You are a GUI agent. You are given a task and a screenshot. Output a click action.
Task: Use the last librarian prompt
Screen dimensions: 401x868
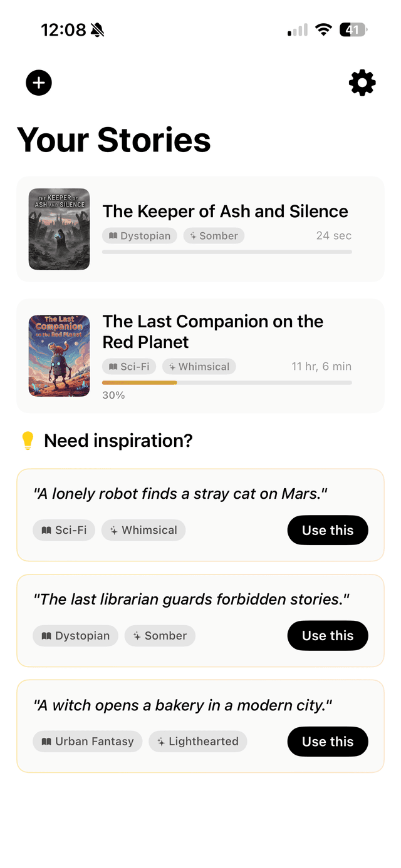[328, 636]
